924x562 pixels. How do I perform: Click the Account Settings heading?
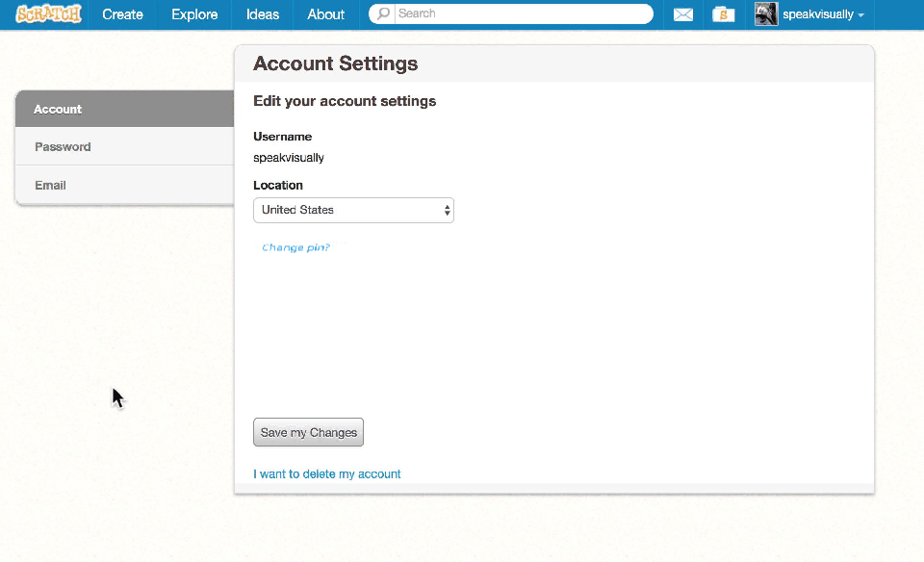[335, 64]
